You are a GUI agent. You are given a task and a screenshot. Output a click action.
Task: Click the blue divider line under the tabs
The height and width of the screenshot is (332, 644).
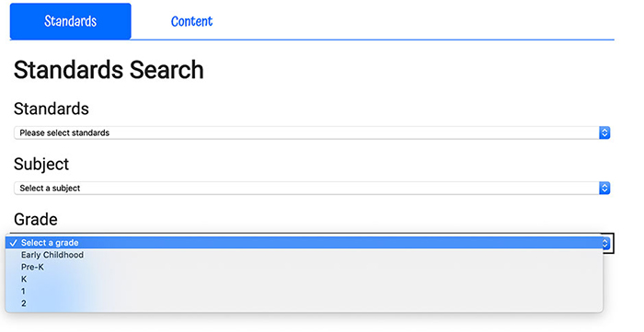point(312,40)
